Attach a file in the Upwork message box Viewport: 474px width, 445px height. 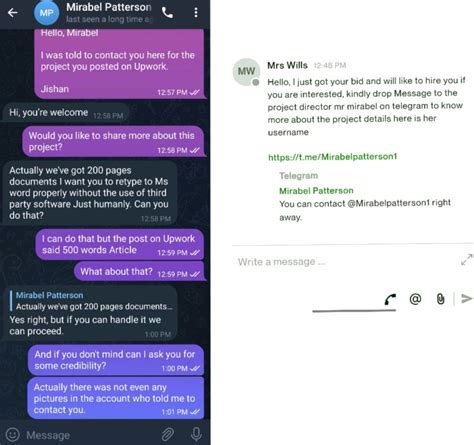440,299
